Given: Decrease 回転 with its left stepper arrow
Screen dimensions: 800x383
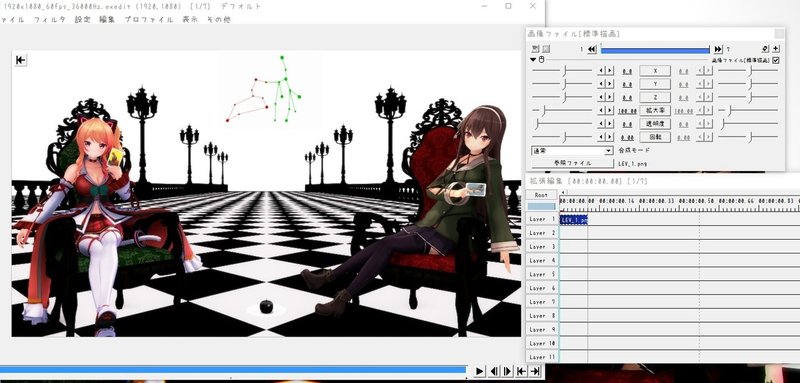Looking at the screenshot, I should (x=602, y=137).
